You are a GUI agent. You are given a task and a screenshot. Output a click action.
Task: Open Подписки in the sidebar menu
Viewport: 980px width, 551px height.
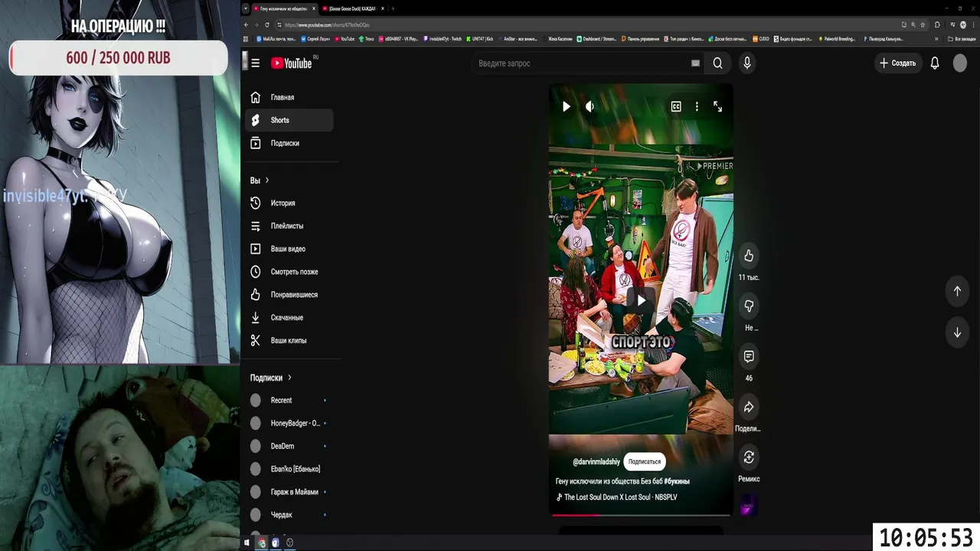pos(289,143)
